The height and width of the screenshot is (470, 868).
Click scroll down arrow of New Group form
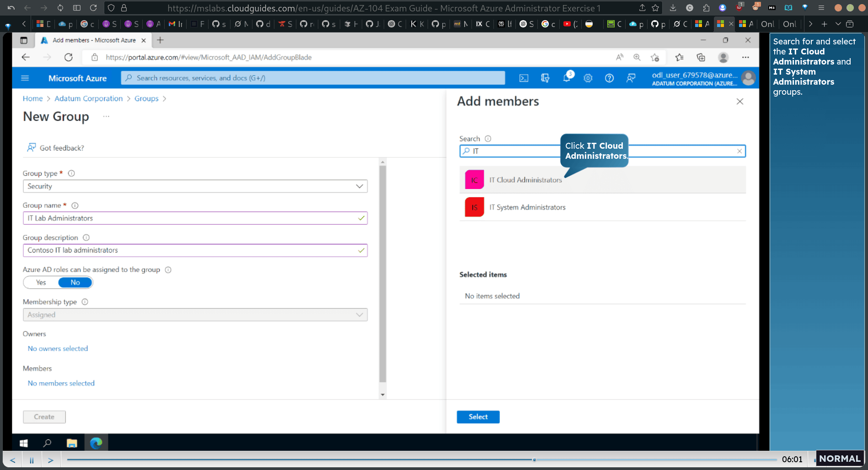click(x=383, y=395)
